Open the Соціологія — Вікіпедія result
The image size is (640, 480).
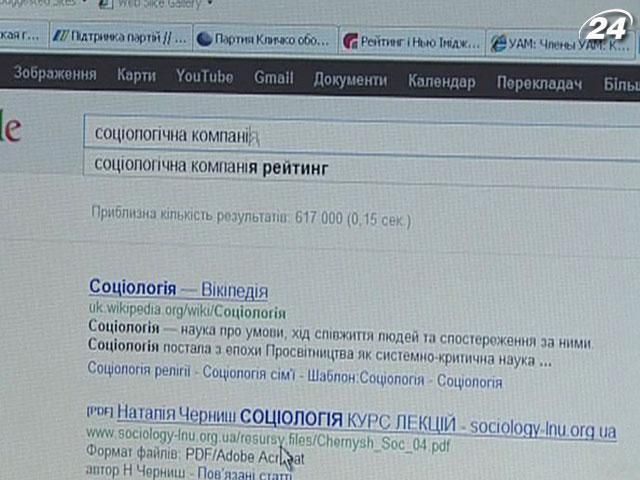pyautogui.click(x=178, y=289)
